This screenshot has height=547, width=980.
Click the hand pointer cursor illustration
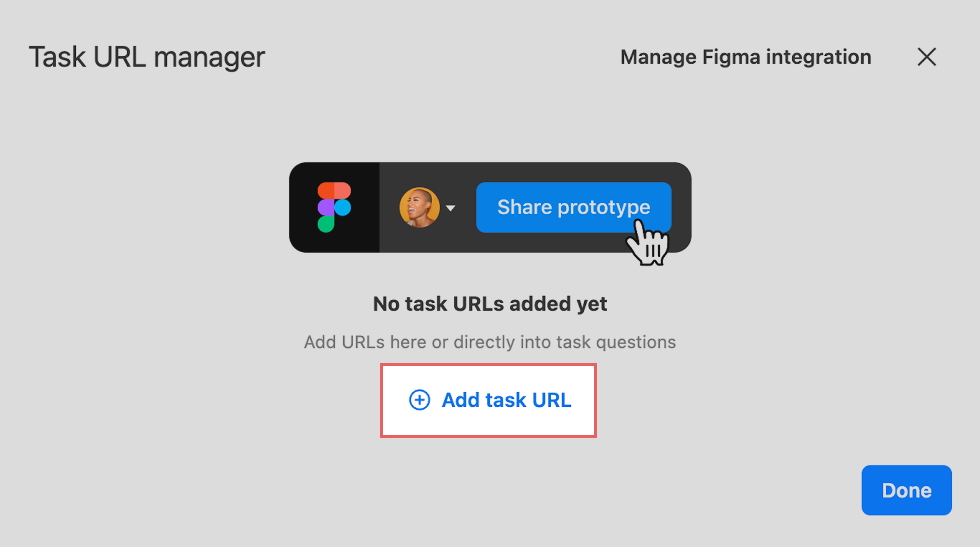click(648, 246)
